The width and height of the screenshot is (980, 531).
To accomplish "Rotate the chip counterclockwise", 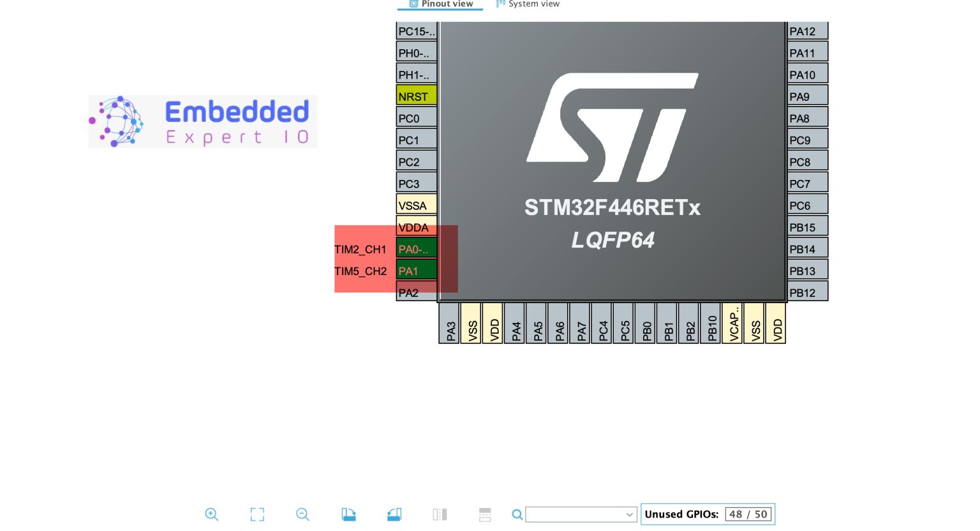I will [394, 514].
